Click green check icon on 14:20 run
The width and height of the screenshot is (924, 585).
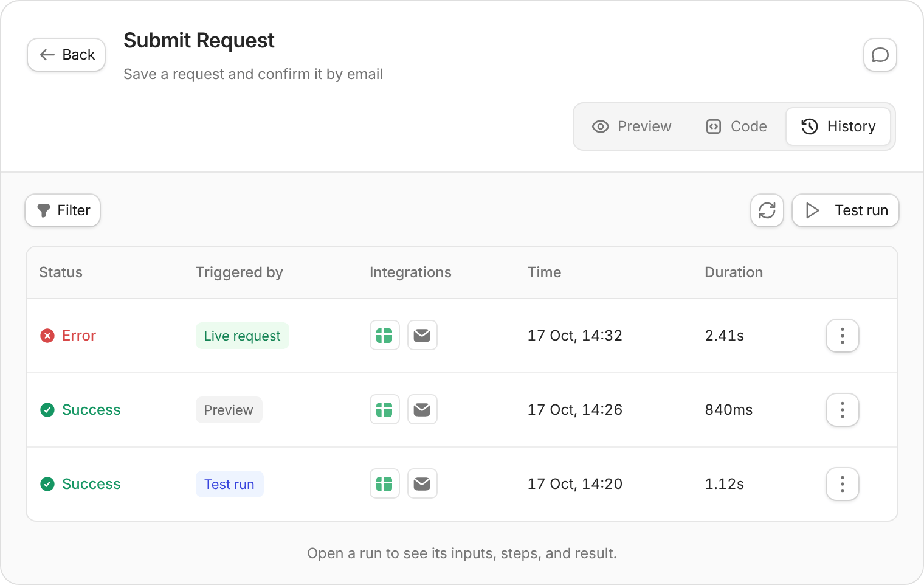click(x=47, y=484)
